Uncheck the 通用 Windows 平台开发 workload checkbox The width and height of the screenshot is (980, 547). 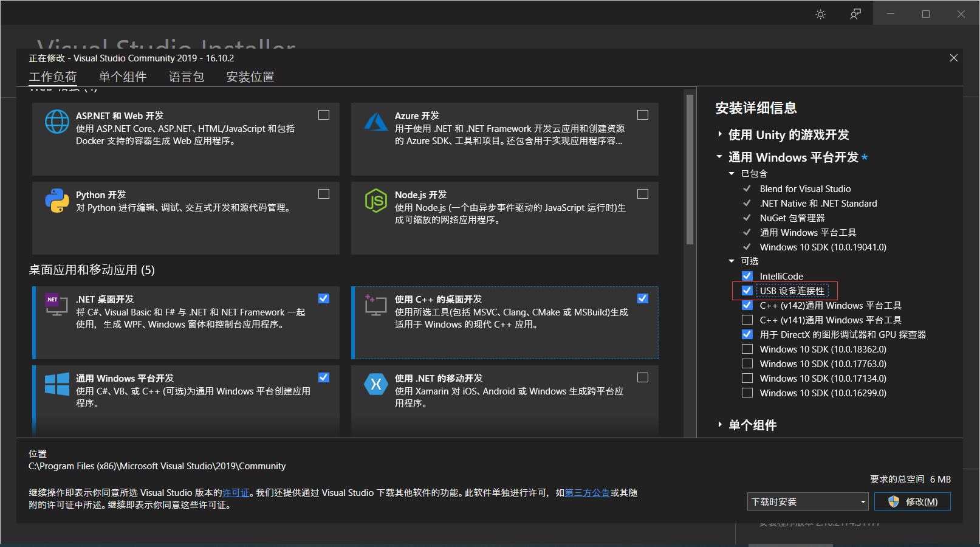pyautogui.click(x=324, y=377)
